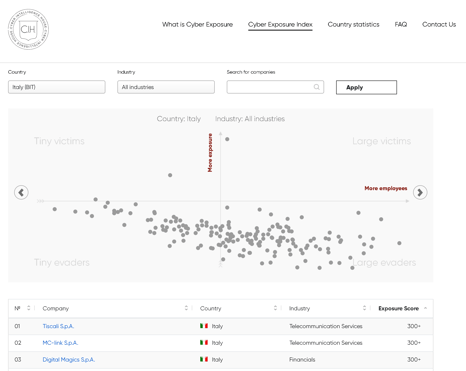Click the Tiny evaders quadrant label
The height and width of the screenshot is (371, 466).
coord(62,262)
